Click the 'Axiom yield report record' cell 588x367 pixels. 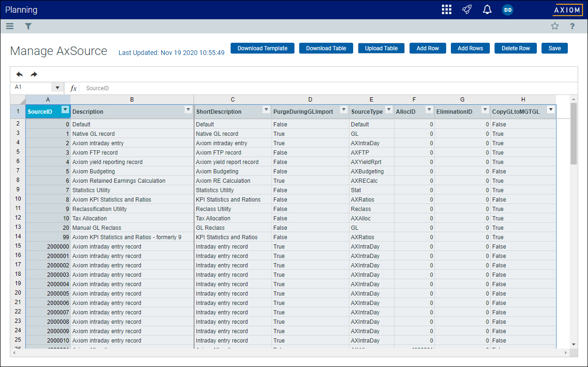[233, 162]
